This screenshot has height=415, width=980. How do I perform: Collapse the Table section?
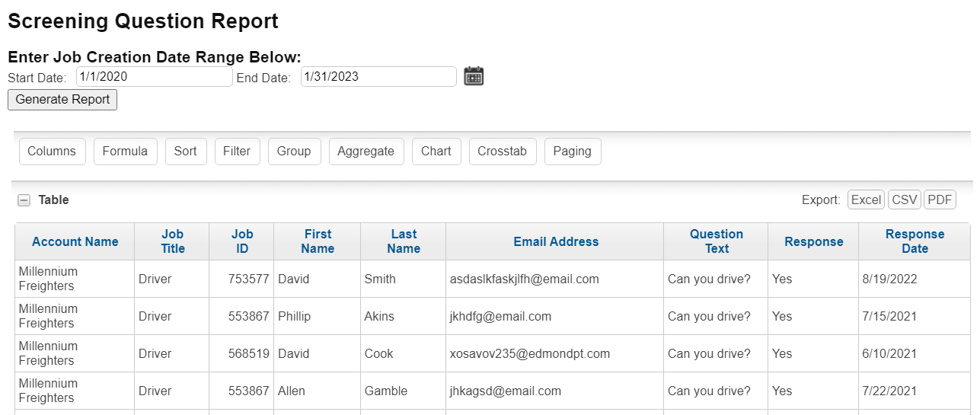coord(24,200)
